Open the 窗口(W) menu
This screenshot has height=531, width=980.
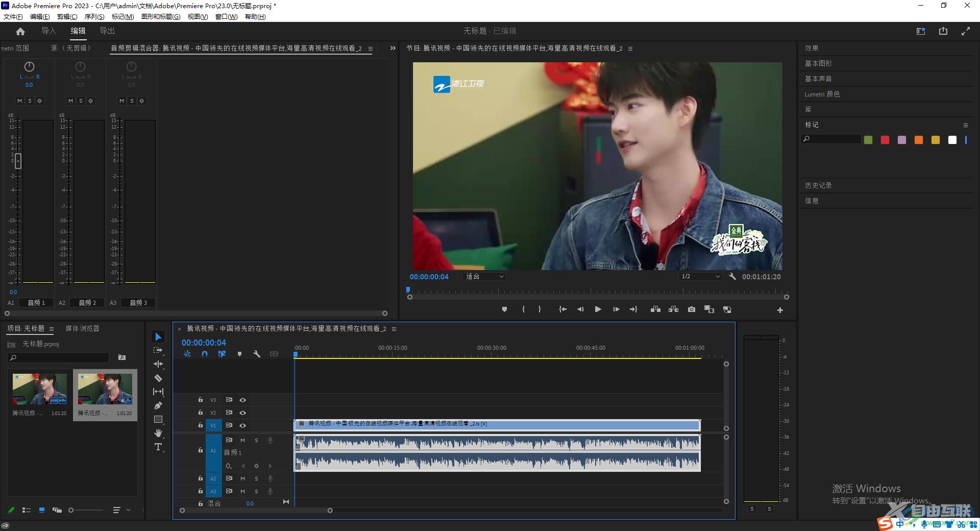pyautogui.click(x=226, y=17)
